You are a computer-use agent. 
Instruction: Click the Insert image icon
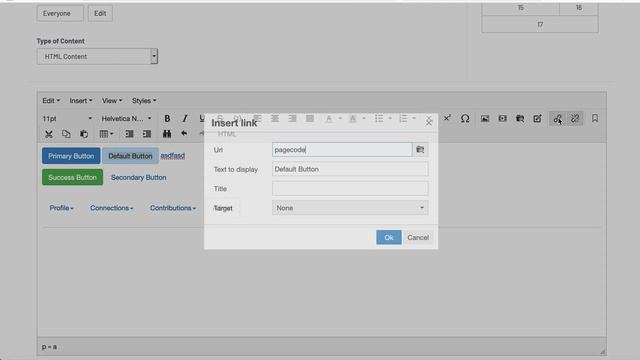[484, 118]
